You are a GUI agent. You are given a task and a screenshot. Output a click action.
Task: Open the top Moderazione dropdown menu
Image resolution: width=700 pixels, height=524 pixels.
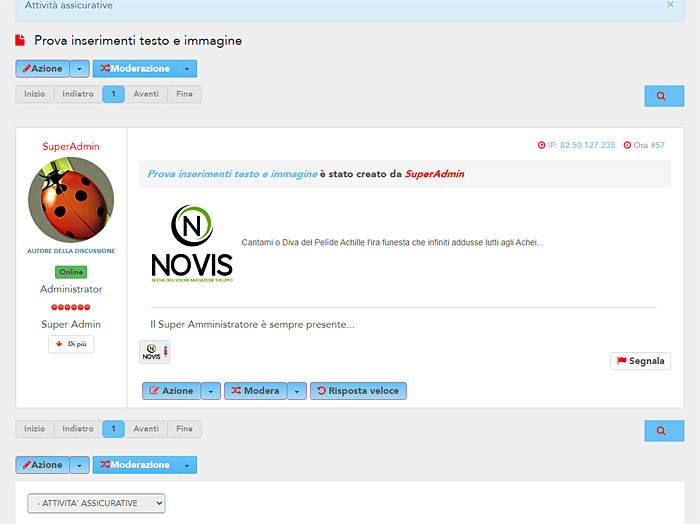[145, 69]
